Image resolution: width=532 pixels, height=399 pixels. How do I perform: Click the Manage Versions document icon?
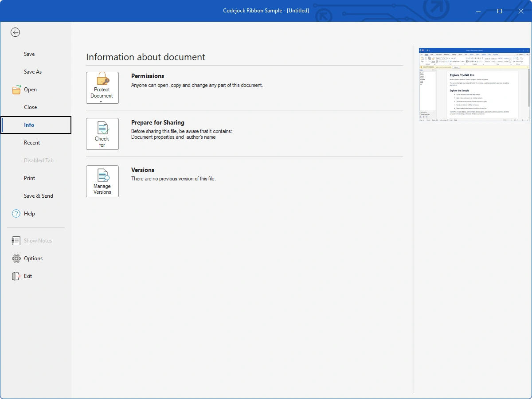(102, 175)
